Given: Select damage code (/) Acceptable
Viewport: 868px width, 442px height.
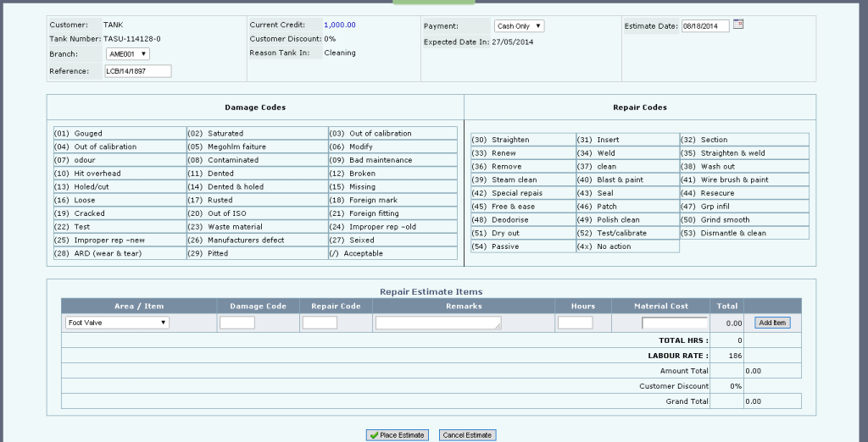Looking at the screenshot, I should tap(393, 253).
